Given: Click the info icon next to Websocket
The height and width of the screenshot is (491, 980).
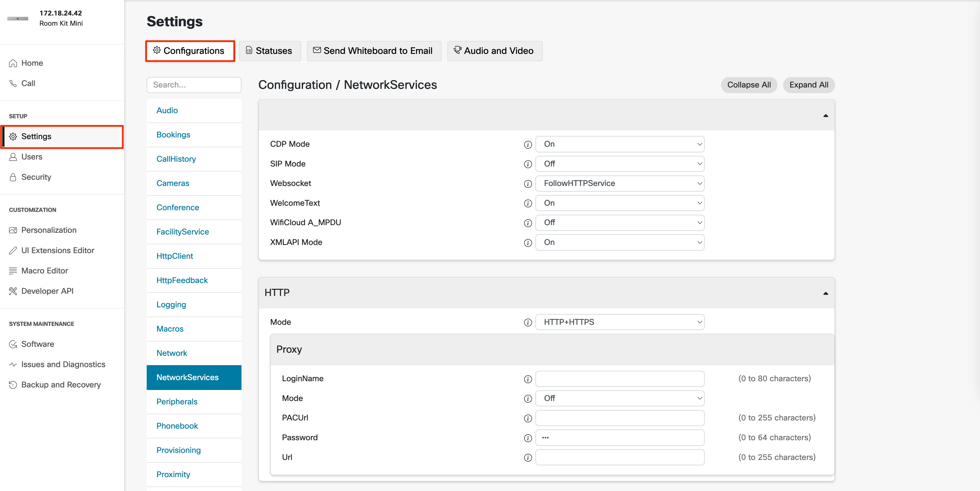Looking at the screenshot, I should click(528, 184).
